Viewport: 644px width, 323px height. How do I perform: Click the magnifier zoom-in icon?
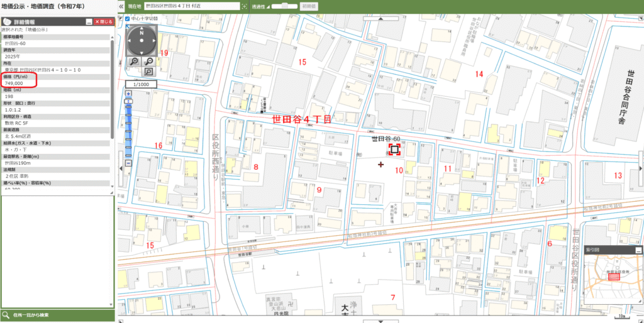tap(135, 61)
